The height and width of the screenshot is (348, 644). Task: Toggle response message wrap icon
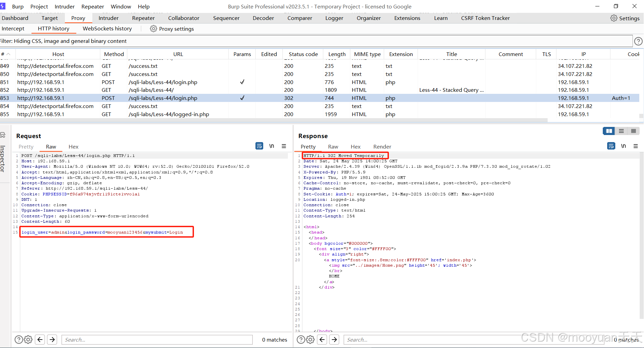pyautogui.click(x=611, y=146)
